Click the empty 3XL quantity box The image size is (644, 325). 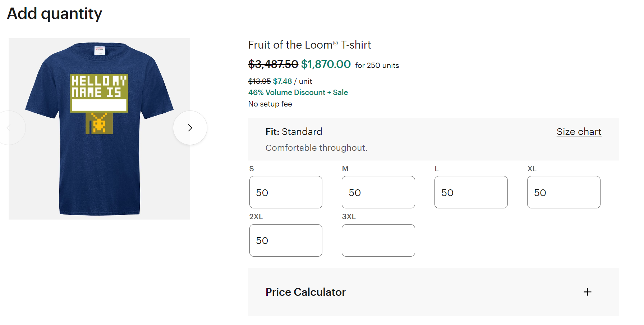click(x=378, y=240)
